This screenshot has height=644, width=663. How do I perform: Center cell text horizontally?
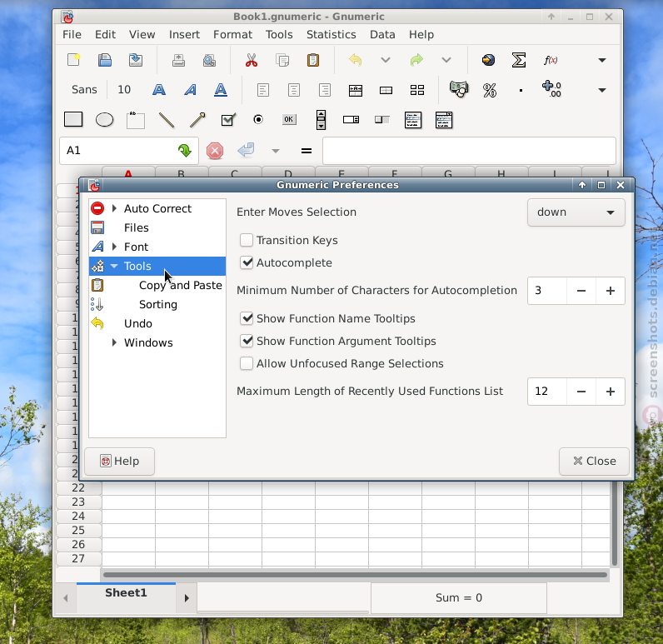click(294, 90)
